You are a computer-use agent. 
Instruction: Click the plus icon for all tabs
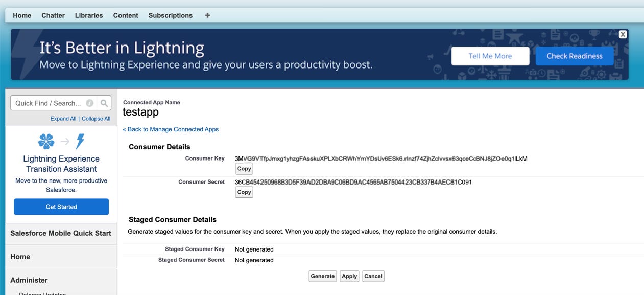207,15
